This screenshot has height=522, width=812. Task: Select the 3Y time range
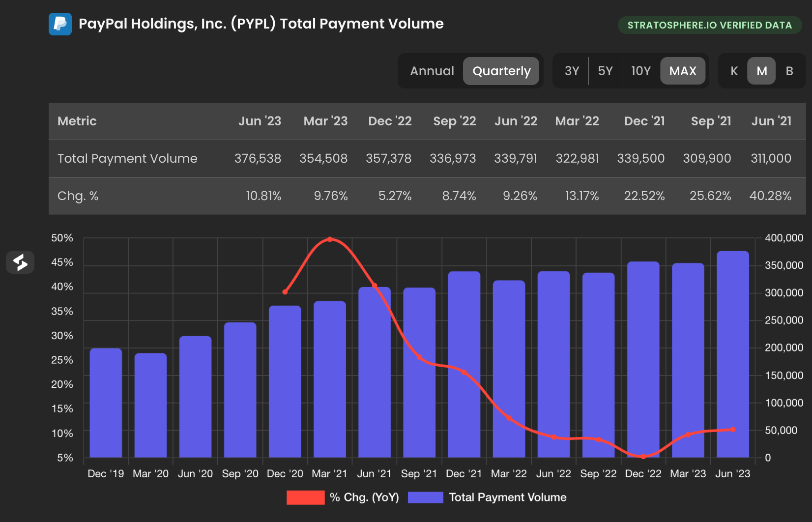click(572, 71)
